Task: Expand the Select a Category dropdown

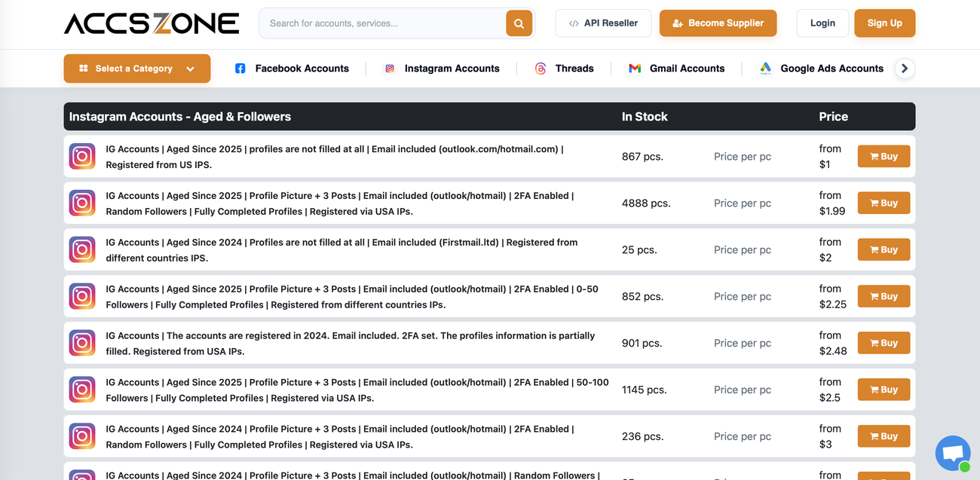Action: pos(137,69)
